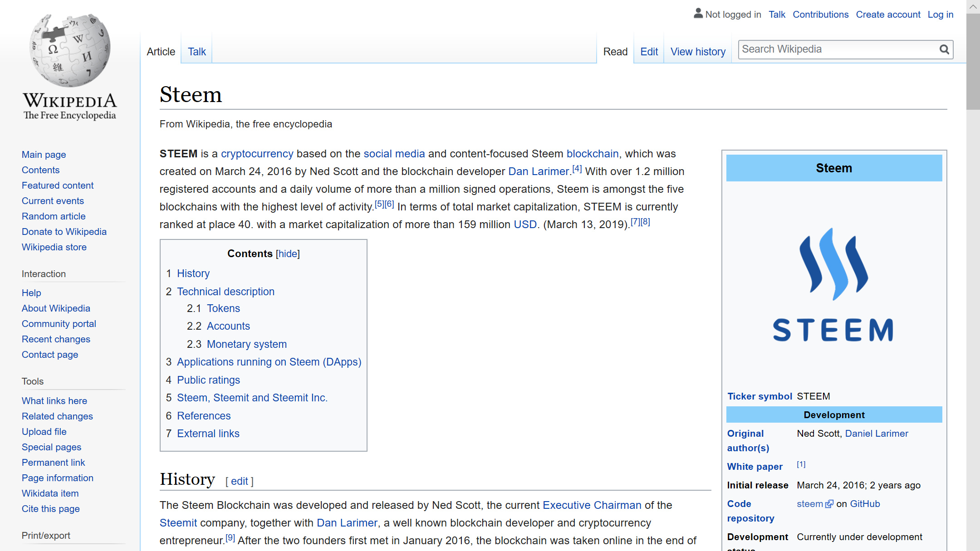Click the Wikipedia globe logo
This screenshot has height=551, width=980.
tap(70, 50)
